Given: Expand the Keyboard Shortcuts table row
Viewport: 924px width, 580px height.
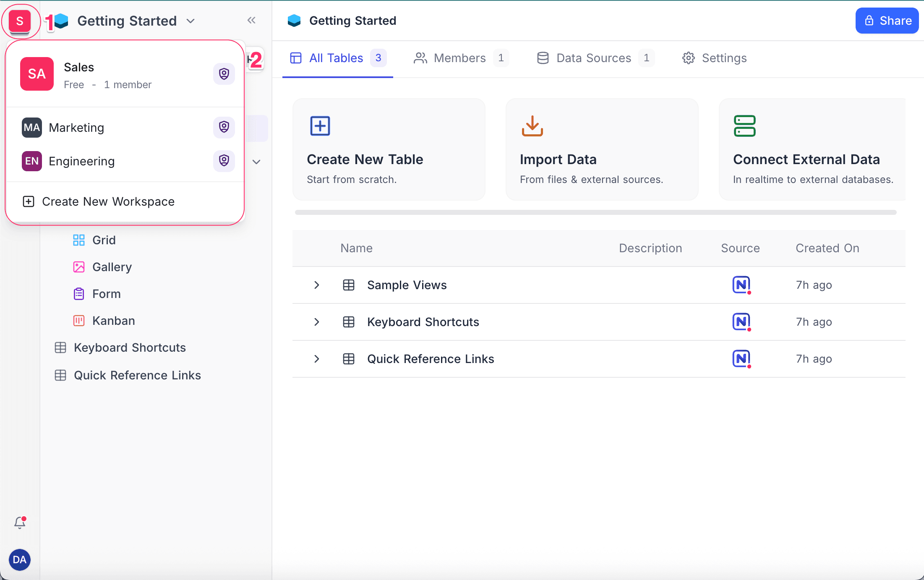Looking at the screenshot, I should 317,322.
